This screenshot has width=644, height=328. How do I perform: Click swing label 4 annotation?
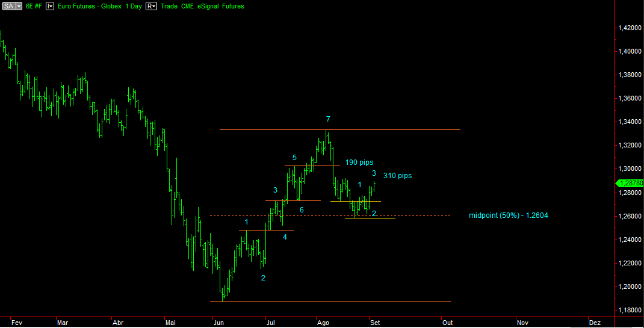click(285, 237)
